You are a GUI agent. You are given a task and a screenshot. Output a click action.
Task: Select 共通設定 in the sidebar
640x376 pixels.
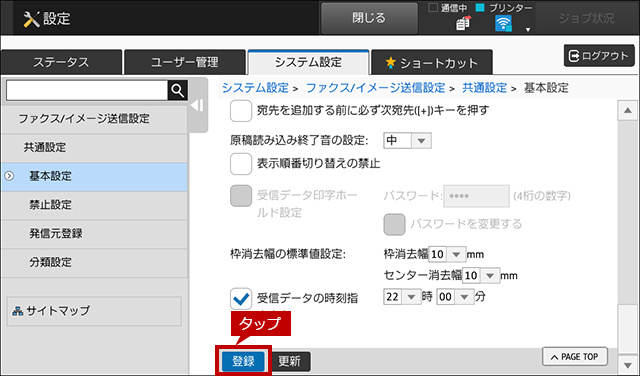point(94,148)
